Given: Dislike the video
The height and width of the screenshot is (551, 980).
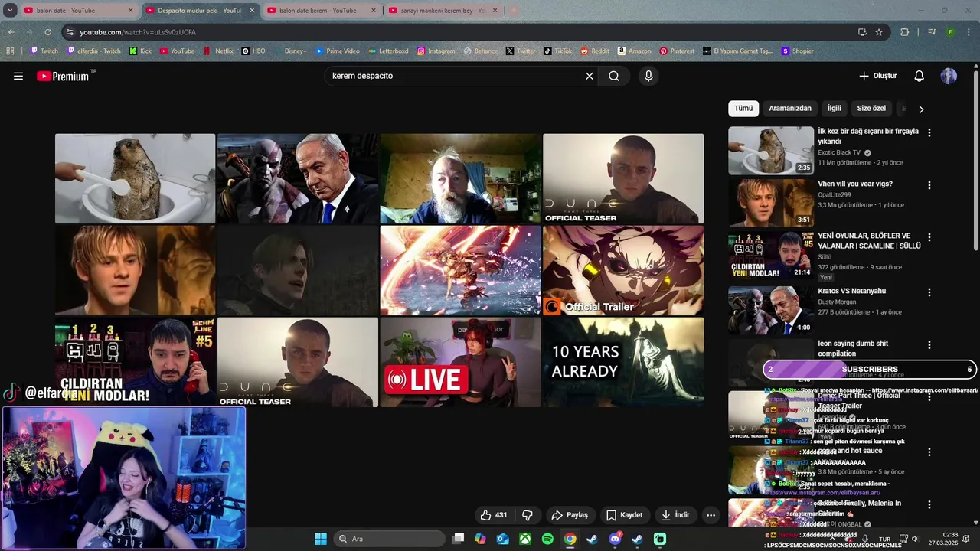Looking at the screenshot, I should click(x=528, y=515).
